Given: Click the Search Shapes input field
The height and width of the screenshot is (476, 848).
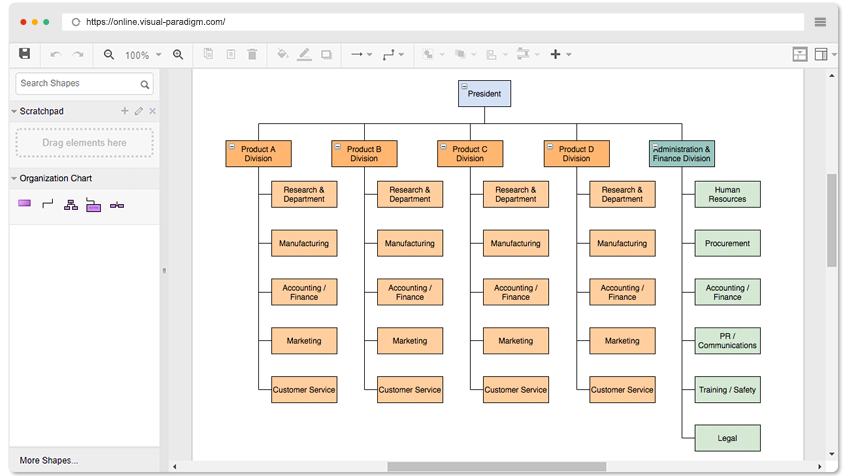Looking at the screenshot, I should pos(84,83).
